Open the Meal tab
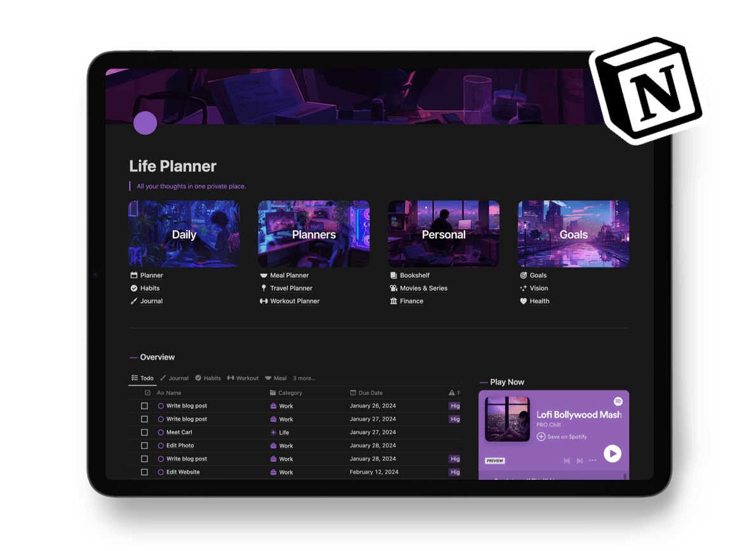This screenshot has height=551, width=756. coord(276,378)
